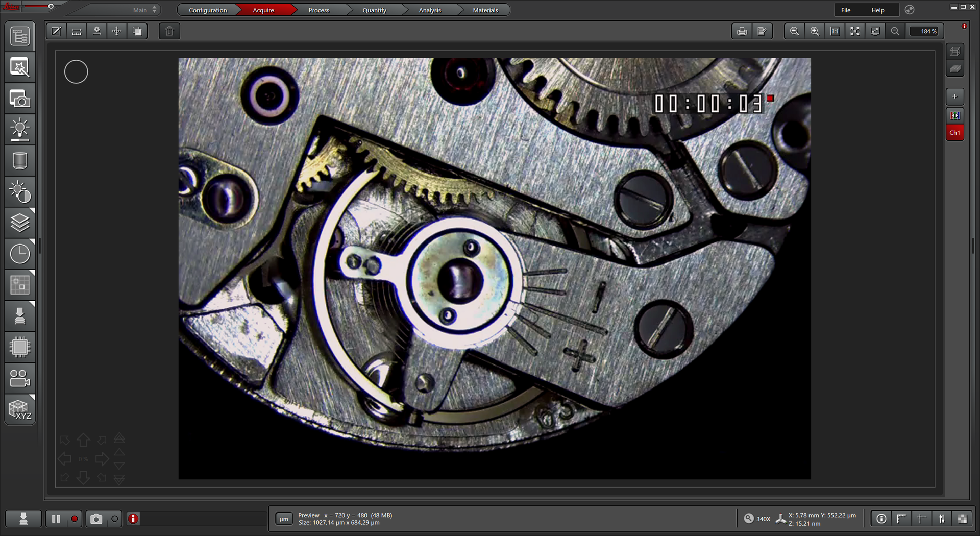
Task: Set image view to 1:1 scale
Action: [835, 31]
